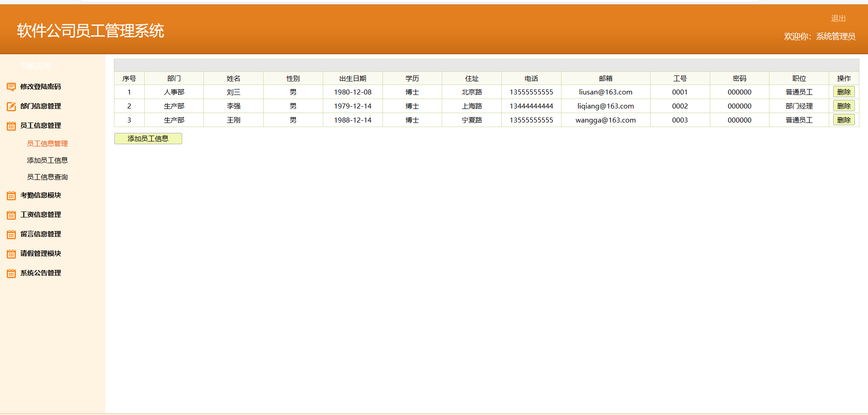This screenshot has width=868, height=415.
Task: Open the 添加员工信息 submenu link
Action: pyautogui.click(x=47, y=160)
